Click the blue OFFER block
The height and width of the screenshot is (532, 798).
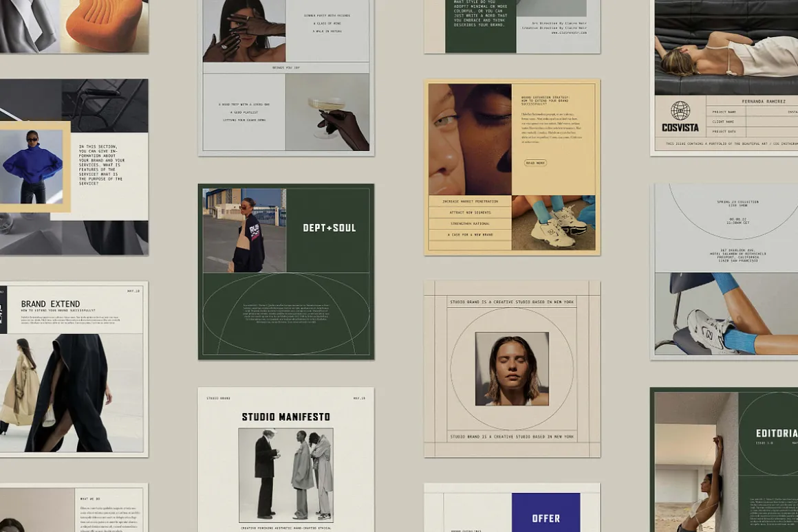pos(546,512)
